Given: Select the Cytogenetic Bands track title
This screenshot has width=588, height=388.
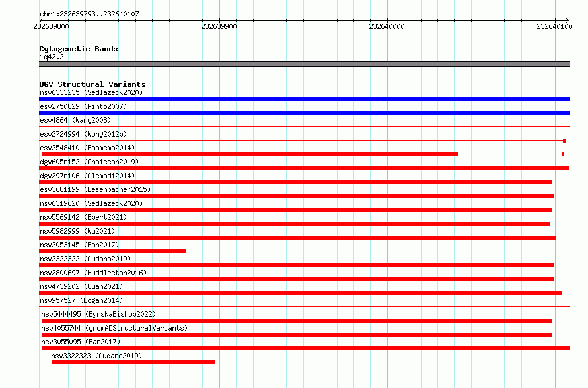Looking at the screenshot, I should 79,49.
